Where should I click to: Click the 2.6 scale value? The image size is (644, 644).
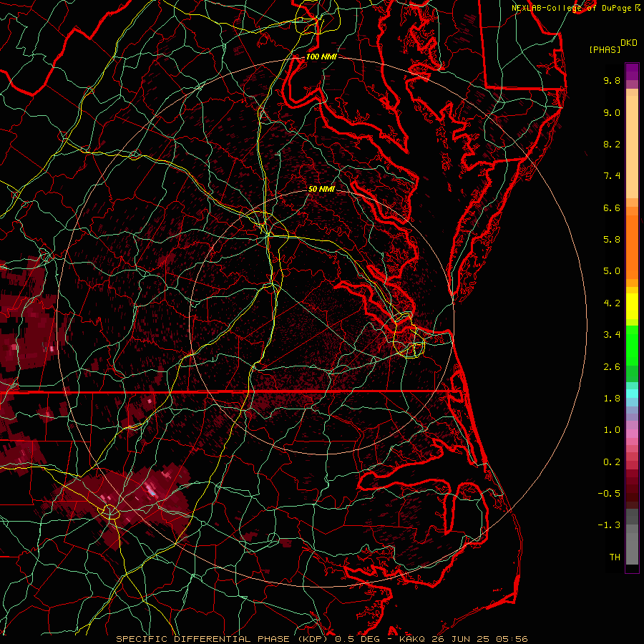(612, 367)
